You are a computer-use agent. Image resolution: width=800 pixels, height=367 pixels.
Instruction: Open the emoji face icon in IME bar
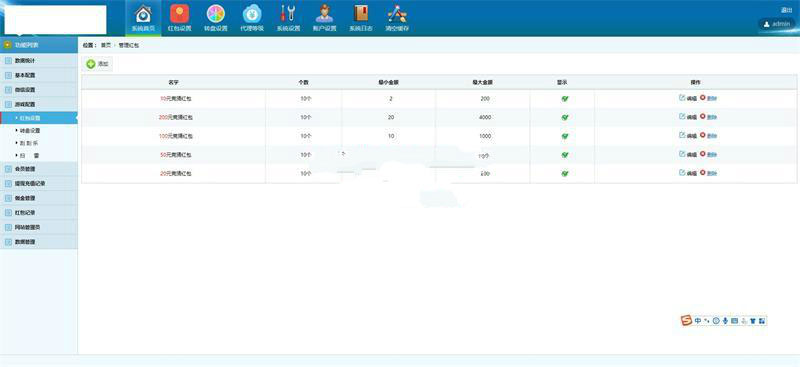tap(716, 321)
